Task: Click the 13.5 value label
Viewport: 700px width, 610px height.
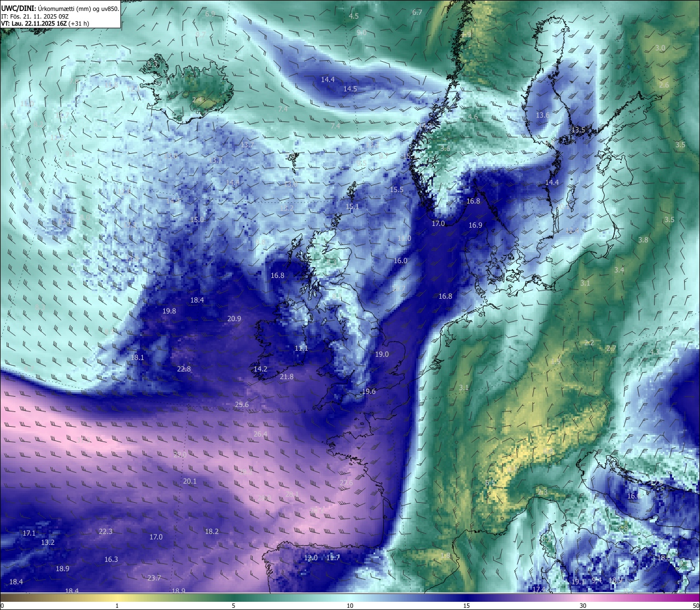Action: pyautogui.click(x=578, y=130)
